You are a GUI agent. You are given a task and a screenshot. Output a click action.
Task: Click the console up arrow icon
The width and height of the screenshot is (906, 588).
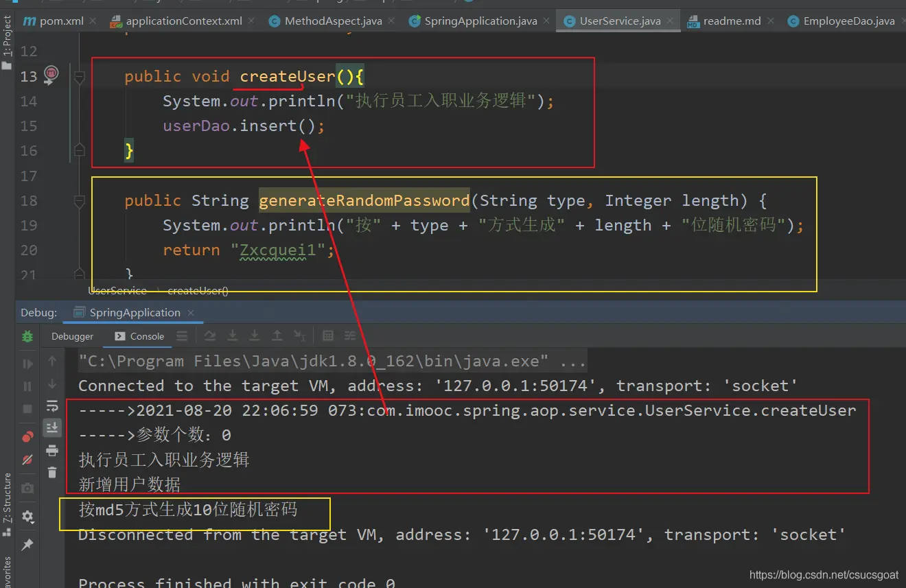click(52, 361)
